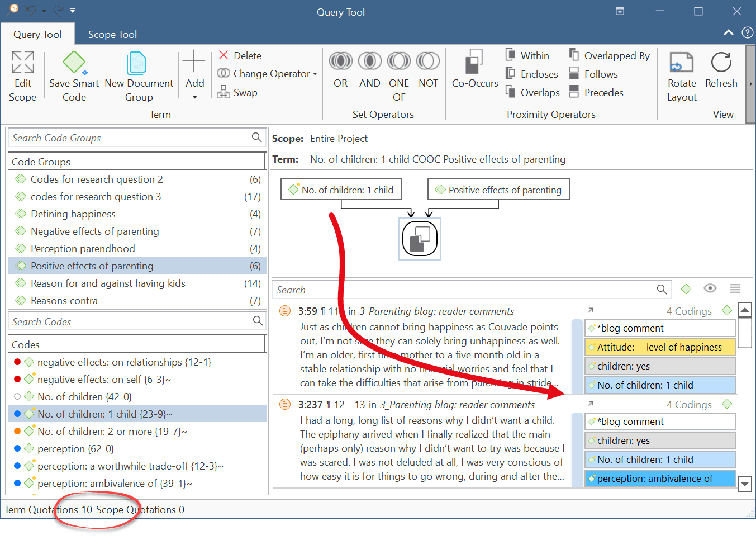Swap the operator terms
Viewport: 756px width, 554px height.
point(237,92)
